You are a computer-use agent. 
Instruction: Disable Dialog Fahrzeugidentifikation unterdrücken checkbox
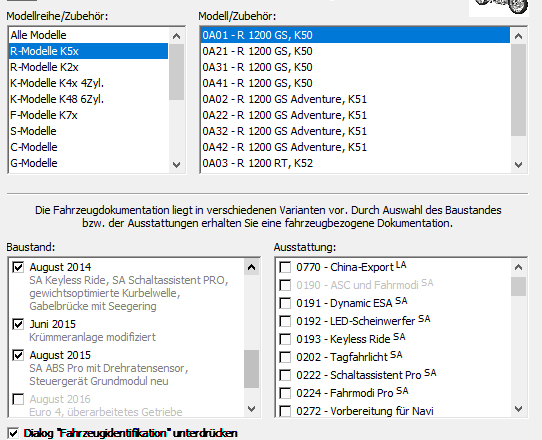13,433
